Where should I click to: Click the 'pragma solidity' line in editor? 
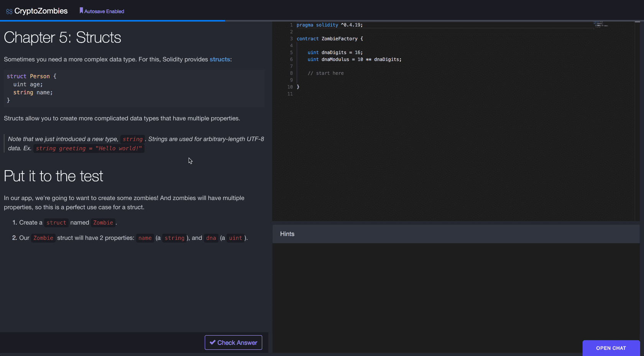coord(329,25)
